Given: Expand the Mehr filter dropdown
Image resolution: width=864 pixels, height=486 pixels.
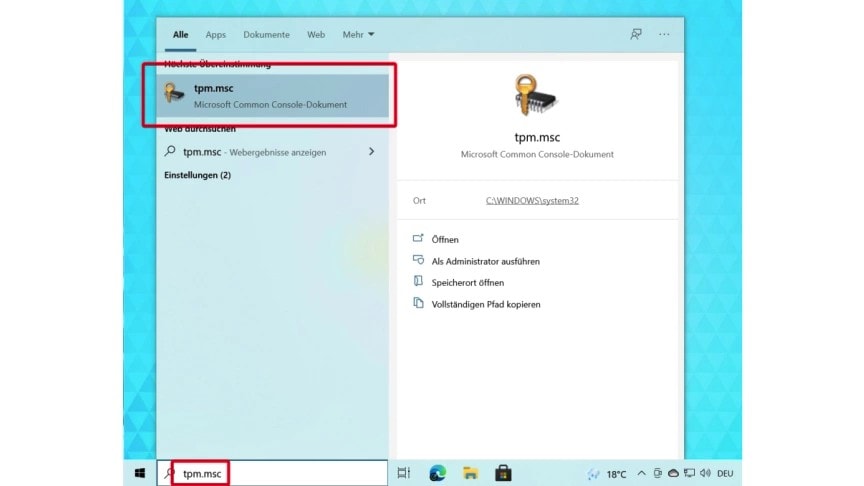Looking at the screenshot, I should point(358,34).
